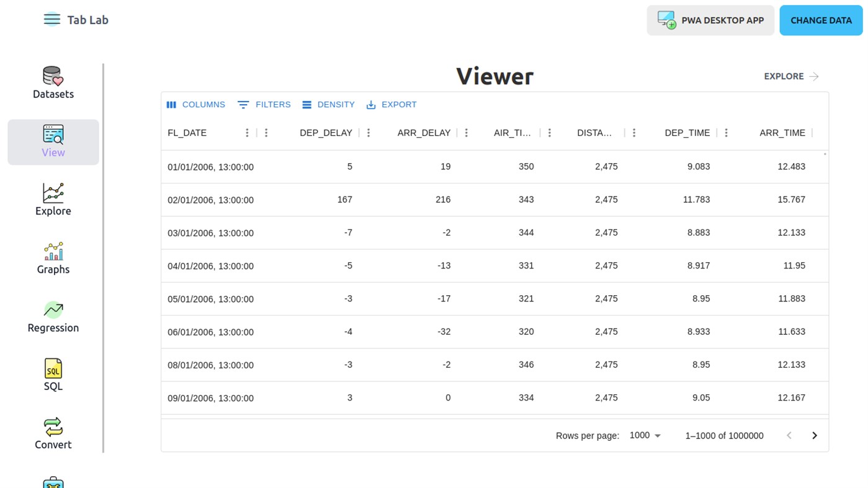Image resolution: width=868 pixels, height=488 pixels.
Task: Select the cell 03/01/2006, 13:00:00
Action: pyautogui.click(x=210, y=233)
